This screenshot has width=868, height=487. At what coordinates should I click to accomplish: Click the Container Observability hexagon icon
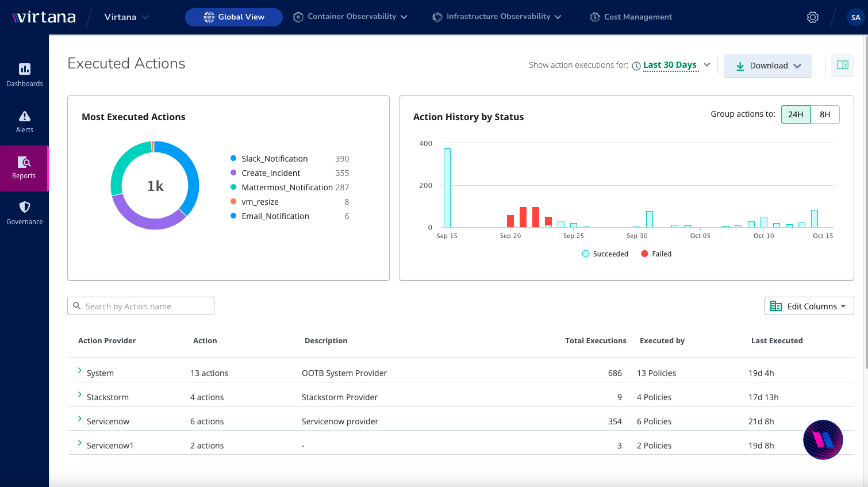298,17
